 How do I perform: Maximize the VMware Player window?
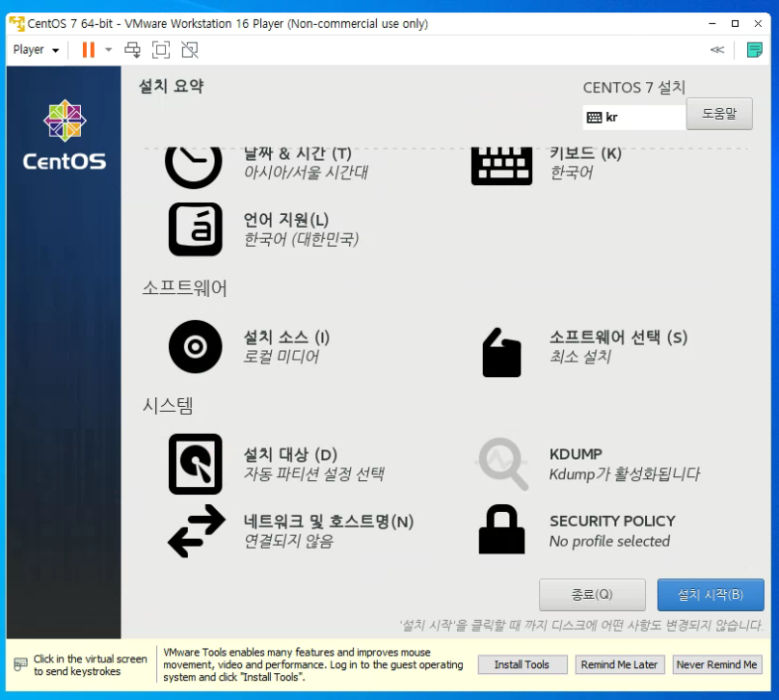click(735, 23)
